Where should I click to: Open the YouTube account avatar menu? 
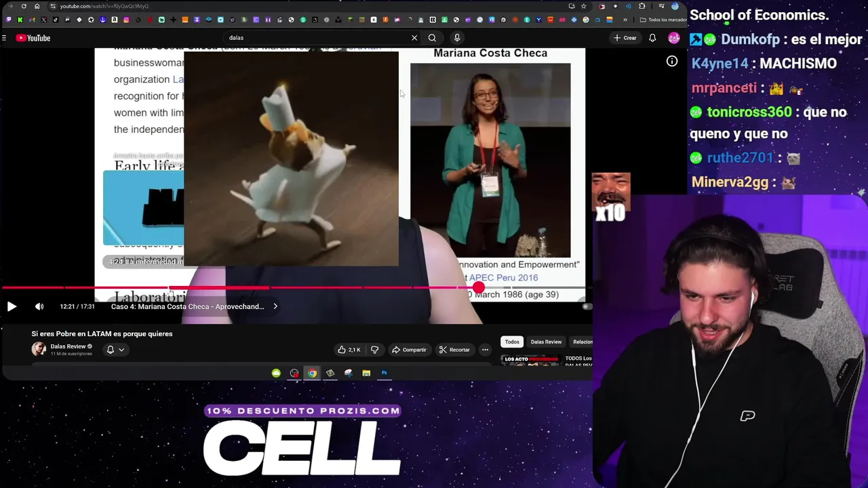[673, 38]
